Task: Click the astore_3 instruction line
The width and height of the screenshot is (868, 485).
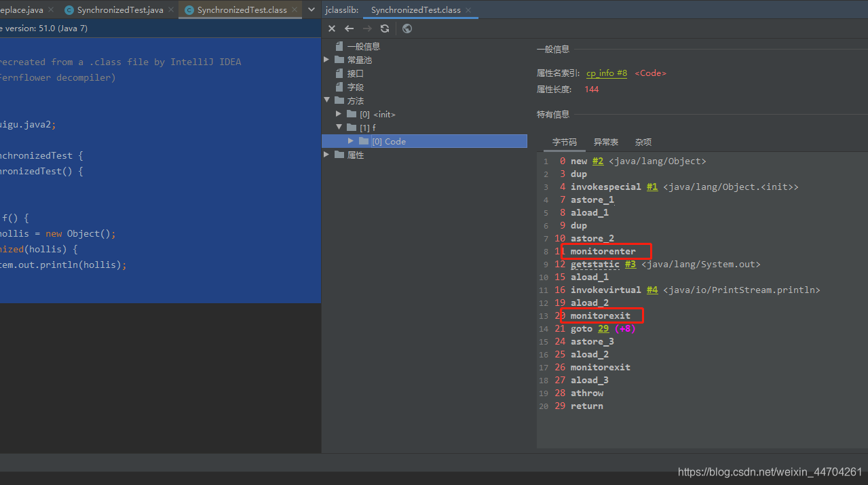Action: [592, 341]
